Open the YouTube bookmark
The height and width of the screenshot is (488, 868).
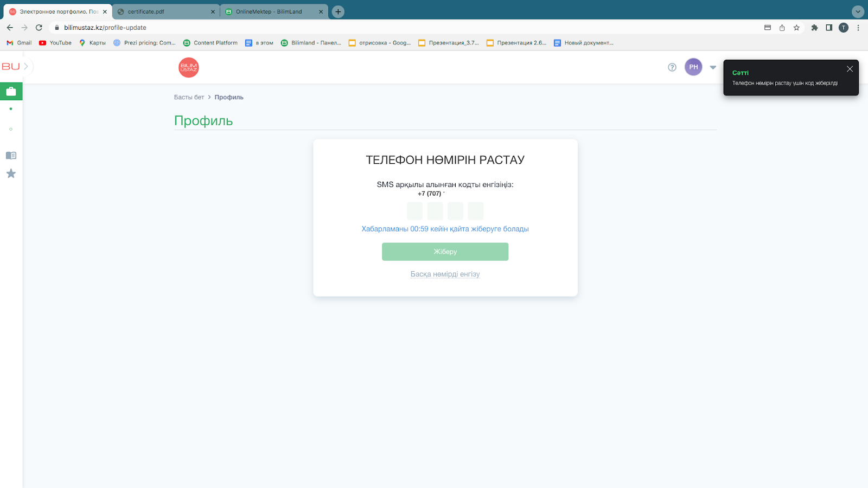coord(55,43)
